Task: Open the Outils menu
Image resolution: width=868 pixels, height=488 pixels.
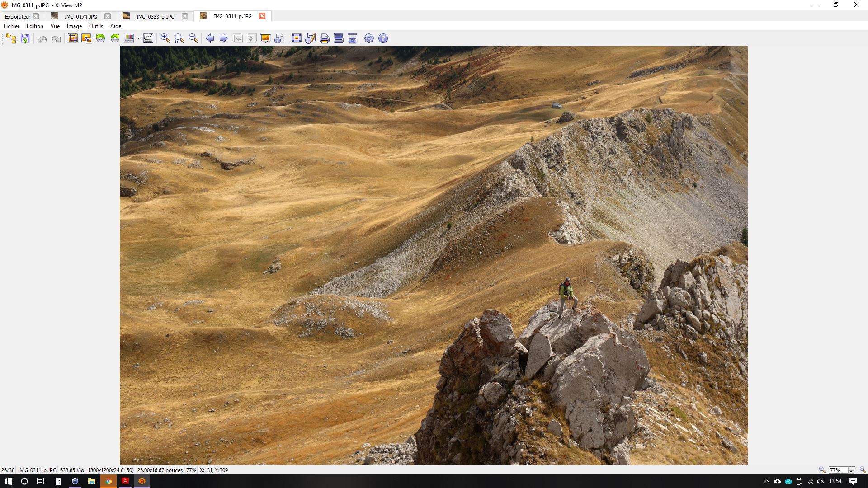Action: click(96, 26)
